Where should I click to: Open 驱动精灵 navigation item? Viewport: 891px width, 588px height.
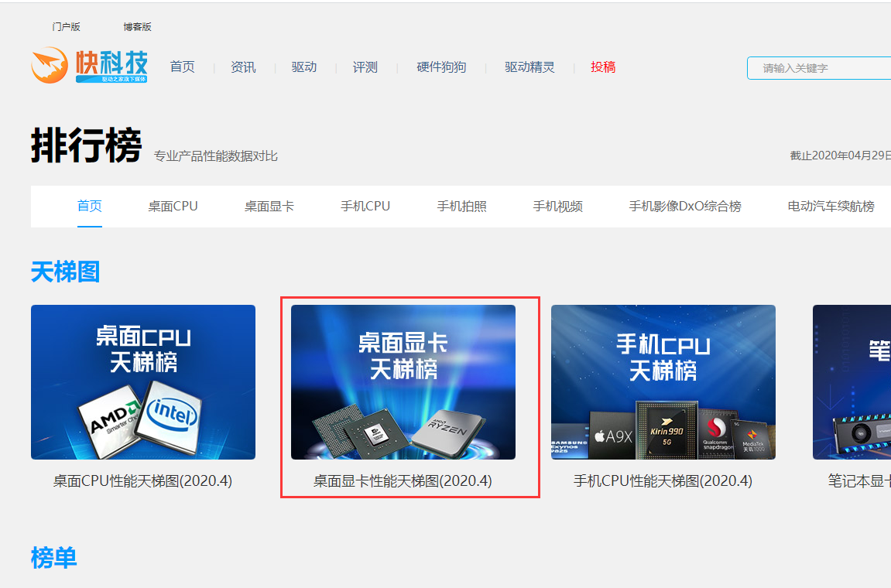tap(529, 67)
